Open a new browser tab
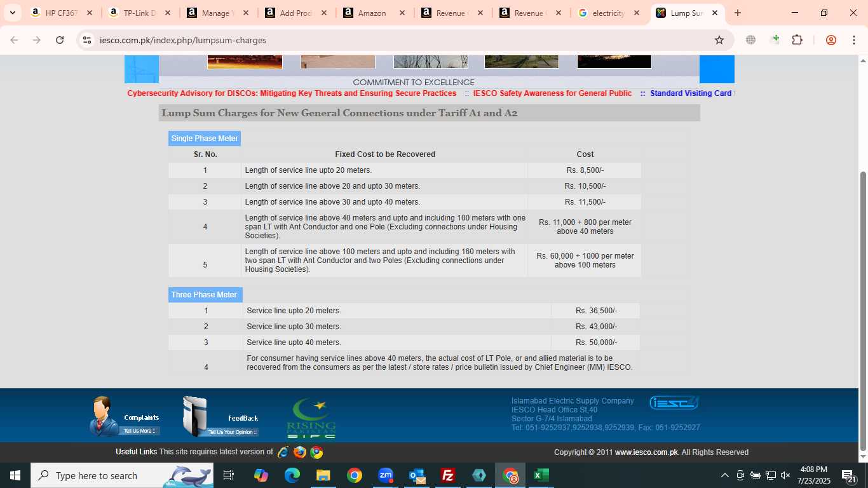868x488 pixels. point(737,13)
